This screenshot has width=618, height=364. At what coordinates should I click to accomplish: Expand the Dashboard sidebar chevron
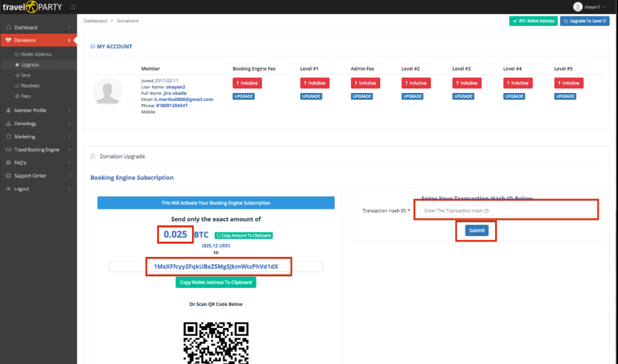tap(69, 27)
